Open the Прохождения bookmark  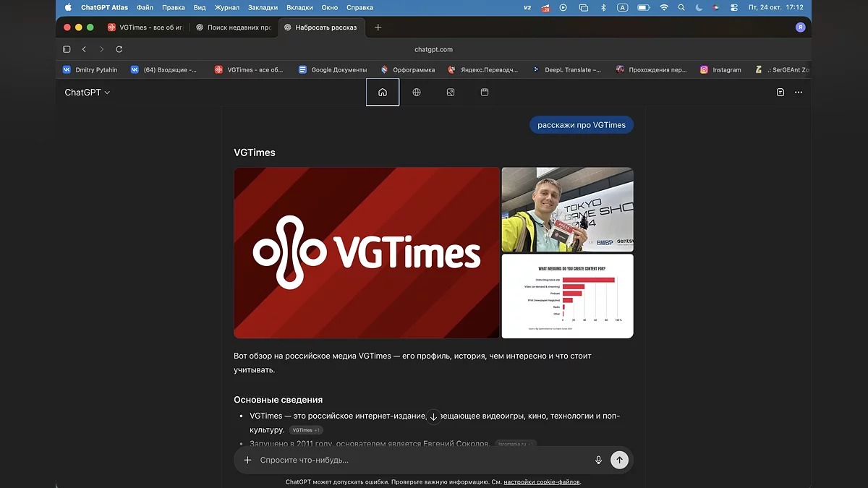tap(651, 69)
